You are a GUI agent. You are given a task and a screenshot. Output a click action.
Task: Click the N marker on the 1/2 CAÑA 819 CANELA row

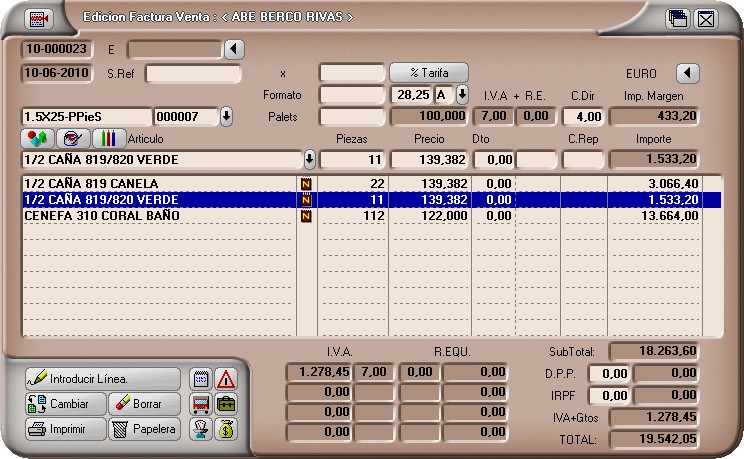pyautogui.click(x=306, y=184)
